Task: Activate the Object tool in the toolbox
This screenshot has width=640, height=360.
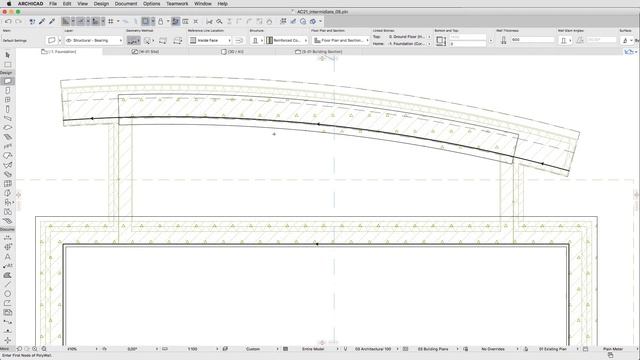Action: tap(7, 202)
